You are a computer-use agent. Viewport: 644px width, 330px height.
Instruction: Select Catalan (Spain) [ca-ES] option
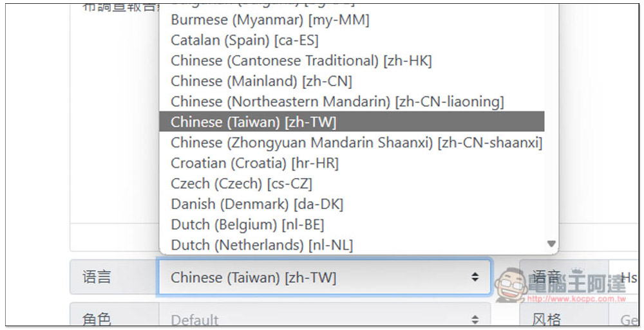pos(352,40)
